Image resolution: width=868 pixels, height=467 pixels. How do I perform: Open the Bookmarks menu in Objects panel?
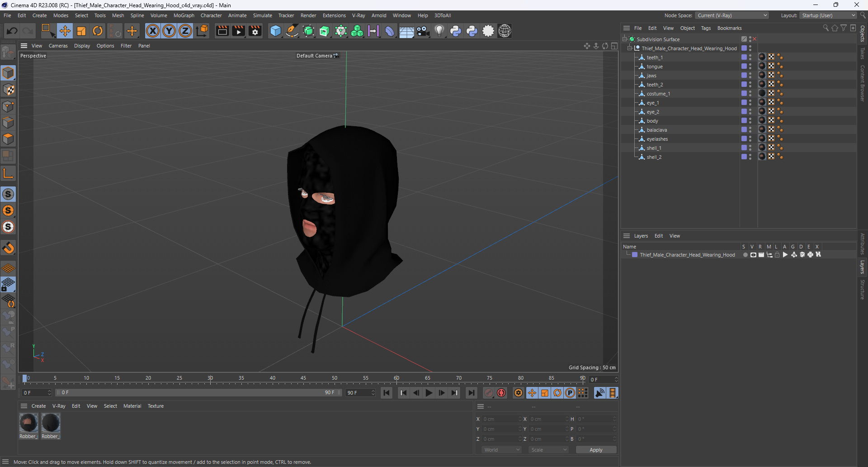pos(729,28)
